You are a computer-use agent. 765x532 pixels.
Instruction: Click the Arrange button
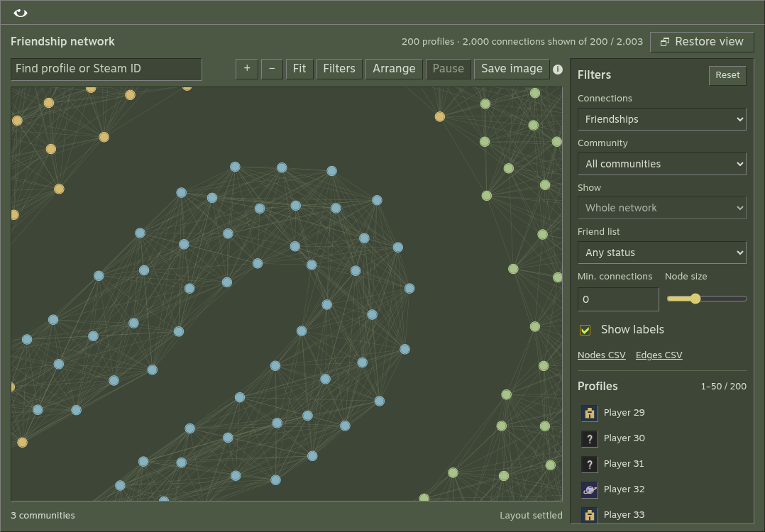395,69
